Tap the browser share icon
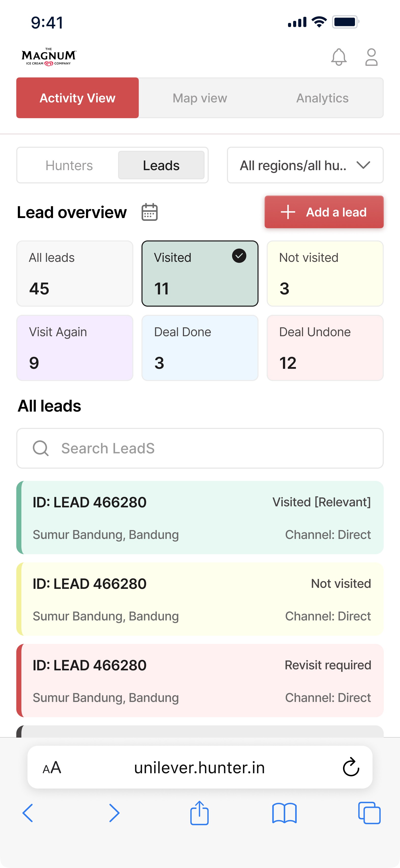 [199, 813]
